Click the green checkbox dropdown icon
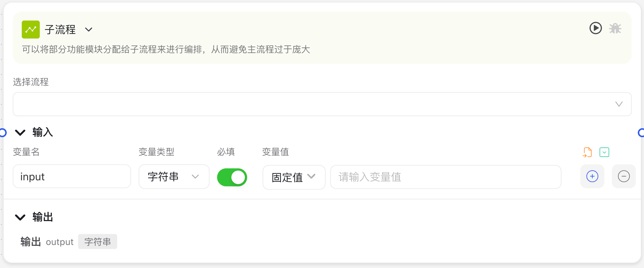 [x=604, y=152]
